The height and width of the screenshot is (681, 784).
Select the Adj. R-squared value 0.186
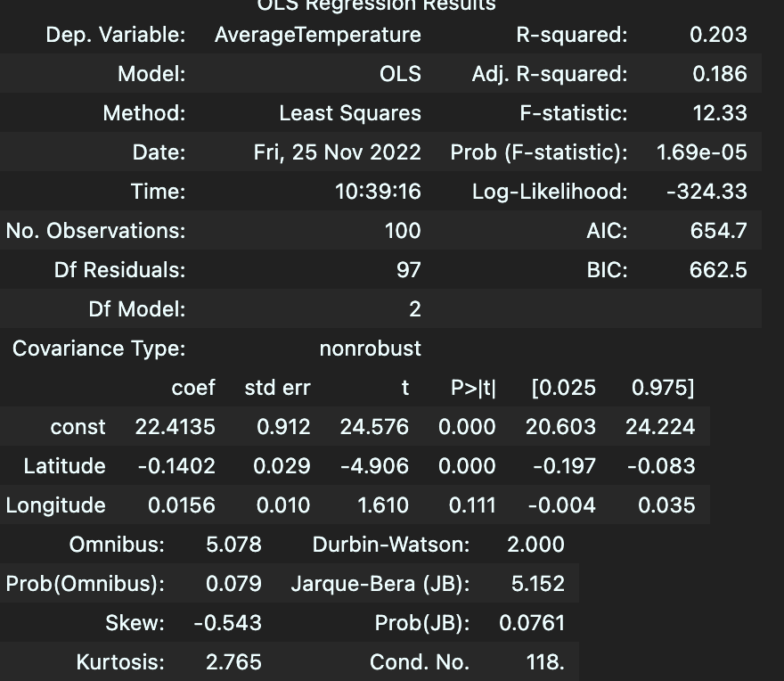720,74
